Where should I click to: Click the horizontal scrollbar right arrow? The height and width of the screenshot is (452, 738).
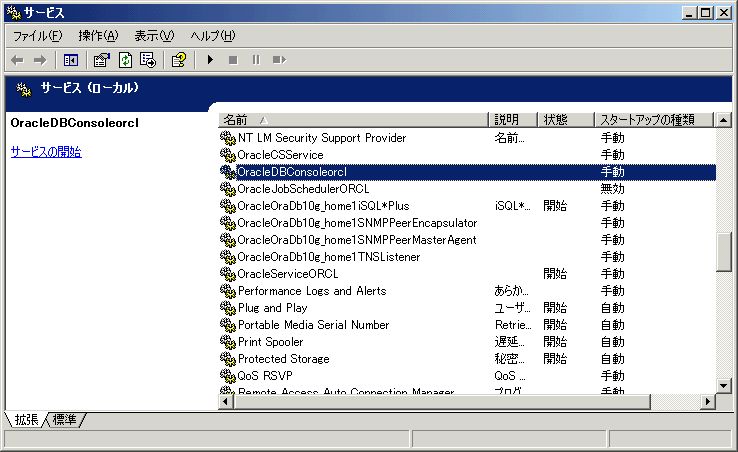pyautogui.click(x=707, y=402)
